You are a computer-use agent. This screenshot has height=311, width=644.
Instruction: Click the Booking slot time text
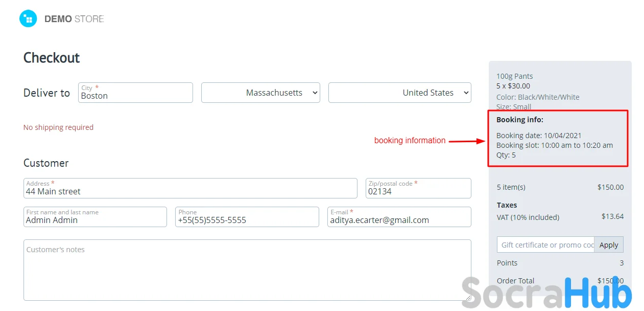[x=554, y=145]
